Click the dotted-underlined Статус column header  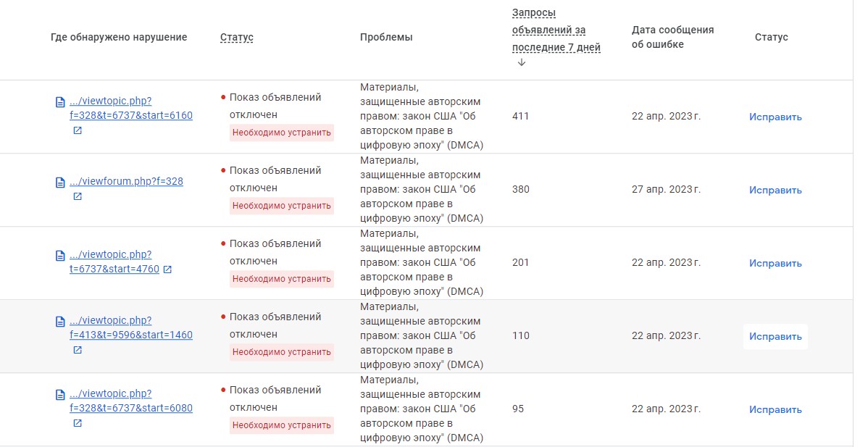[x=236, y=37]
